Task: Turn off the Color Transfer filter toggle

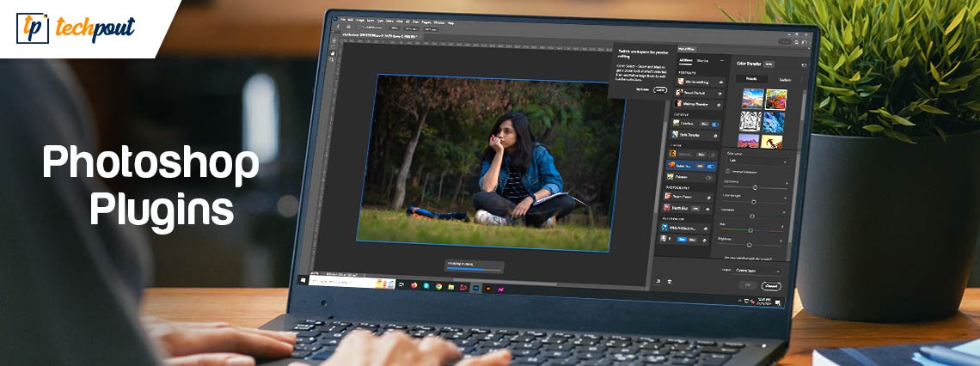Action: pos(711,166)
